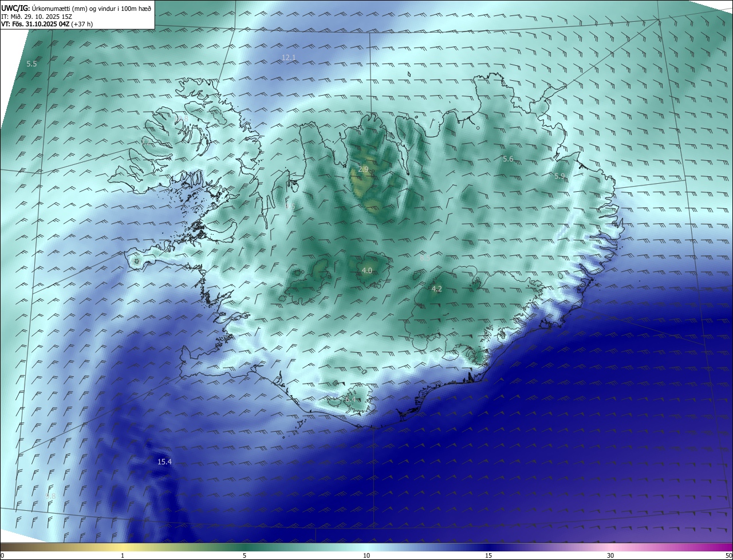Click the title 'Úrkomumætti (mm) og vindur í 100m hæð'
The image size is (733, 560).
[92, 8]
